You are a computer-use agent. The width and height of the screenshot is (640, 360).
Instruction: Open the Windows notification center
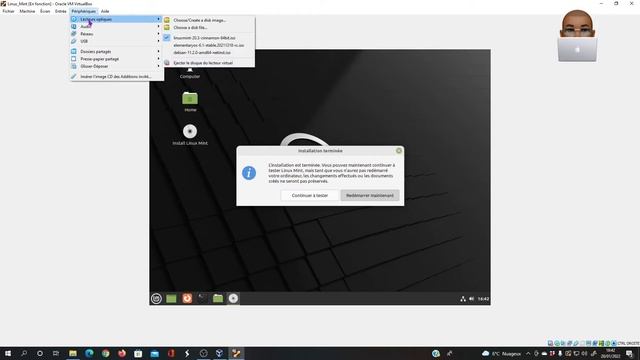(x=629, y=353)
